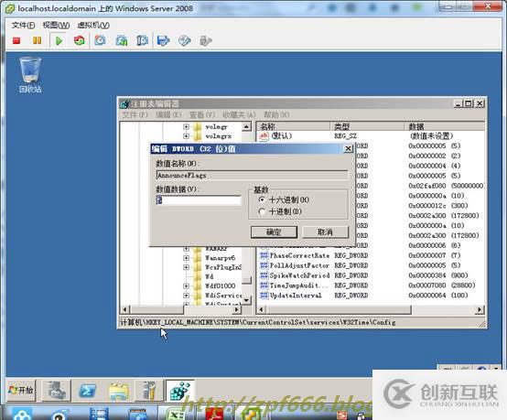Sort by 数据 column header
Viewport: 507px width, 420px height.
point(445,126)
